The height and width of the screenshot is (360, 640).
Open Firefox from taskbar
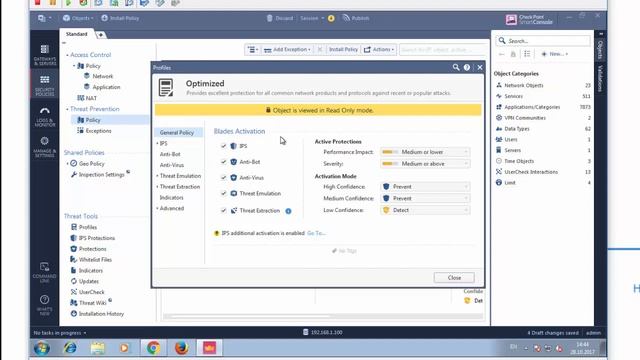181,348
